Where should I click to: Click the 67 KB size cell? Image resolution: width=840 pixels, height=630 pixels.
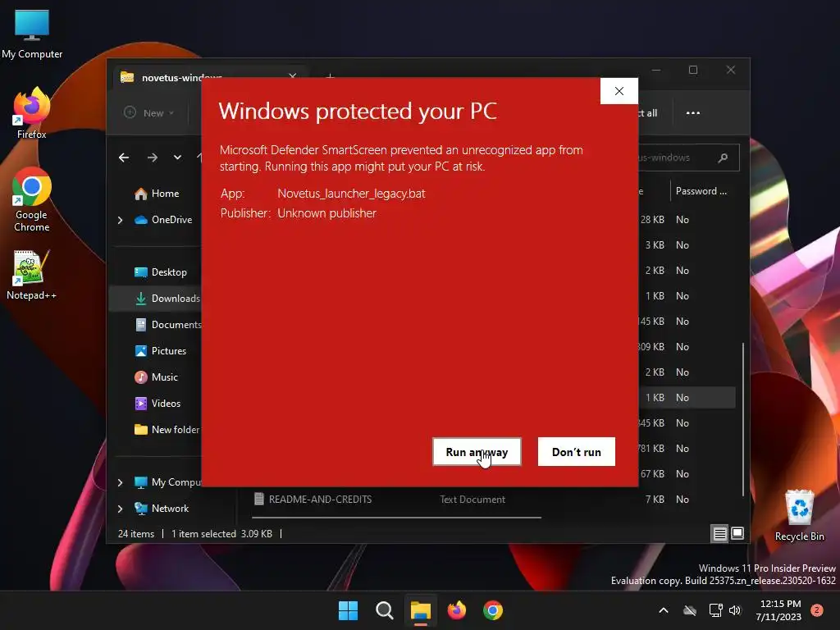pos(652,474)
